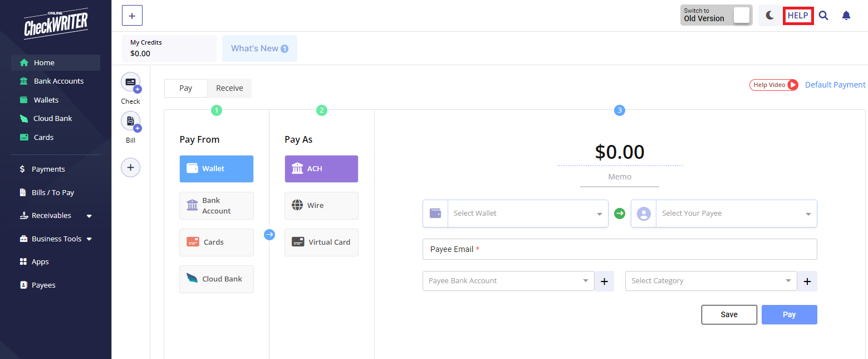Add new category plus button
The width and height of the screenshot is (868, 359).
(807, 282)
